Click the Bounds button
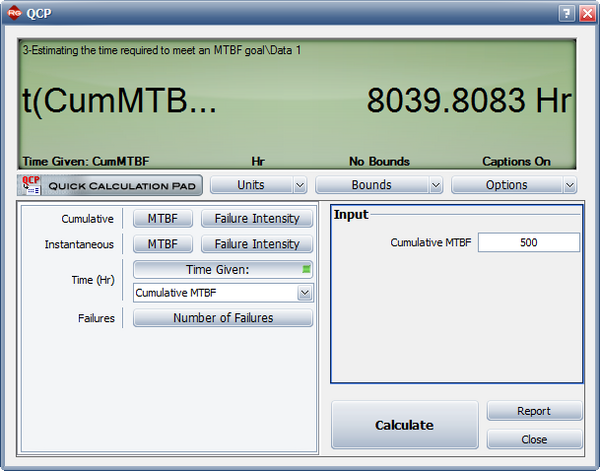This screenshot has width=600, height=471. click(372, 185)
